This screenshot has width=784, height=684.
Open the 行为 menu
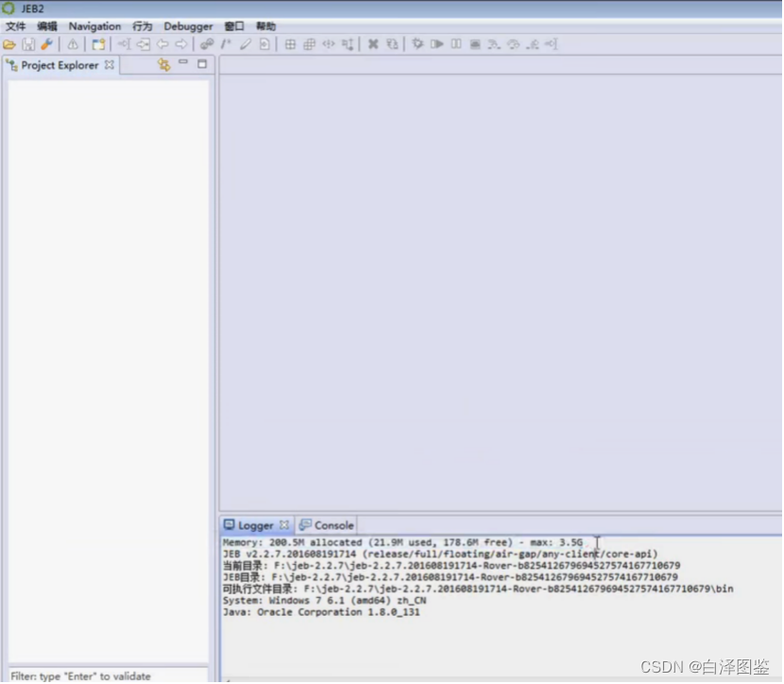(143, 26)
